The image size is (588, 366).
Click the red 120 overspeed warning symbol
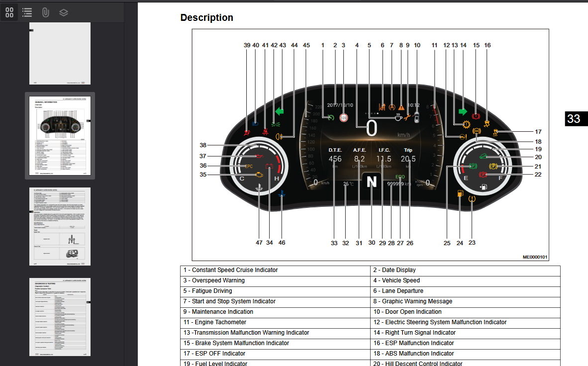344,118
